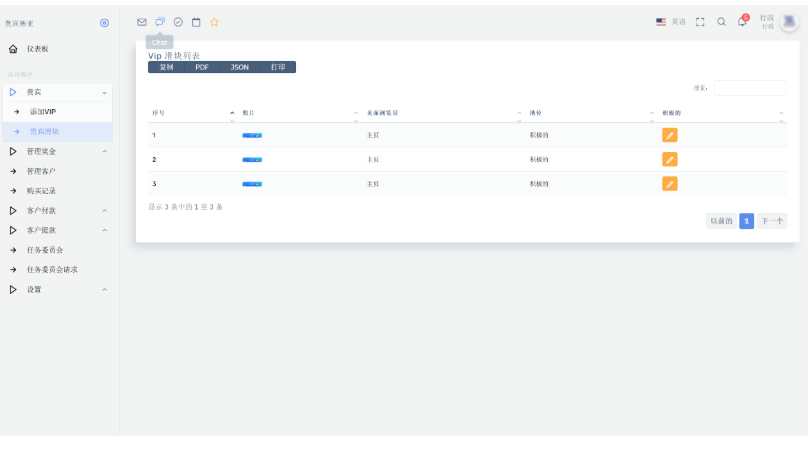Click the 下一个 next page button
Image resolution: width=808 pixels, height=451 pixels.
point(772,221)
